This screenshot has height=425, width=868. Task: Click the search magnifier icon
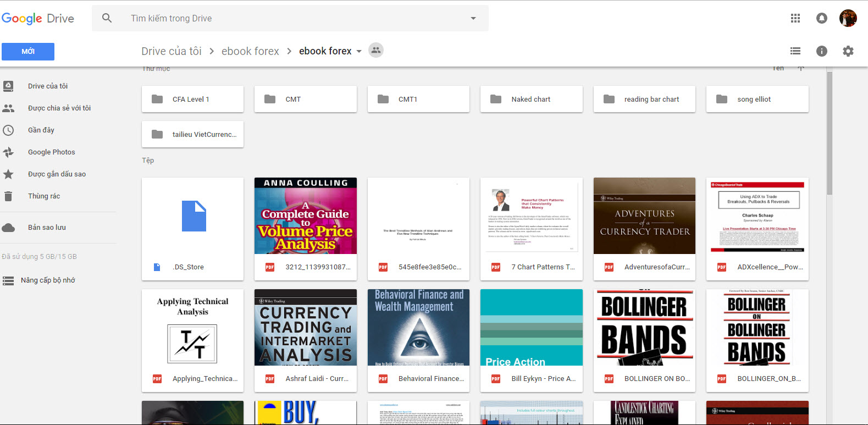[x=107, y=18]
